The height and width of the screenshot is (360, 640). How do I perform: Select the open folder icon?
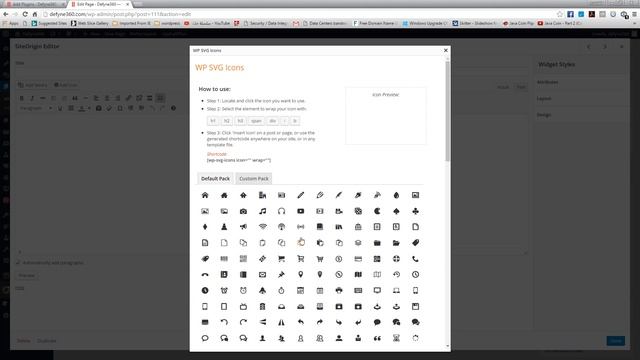(x=396, y=243)
